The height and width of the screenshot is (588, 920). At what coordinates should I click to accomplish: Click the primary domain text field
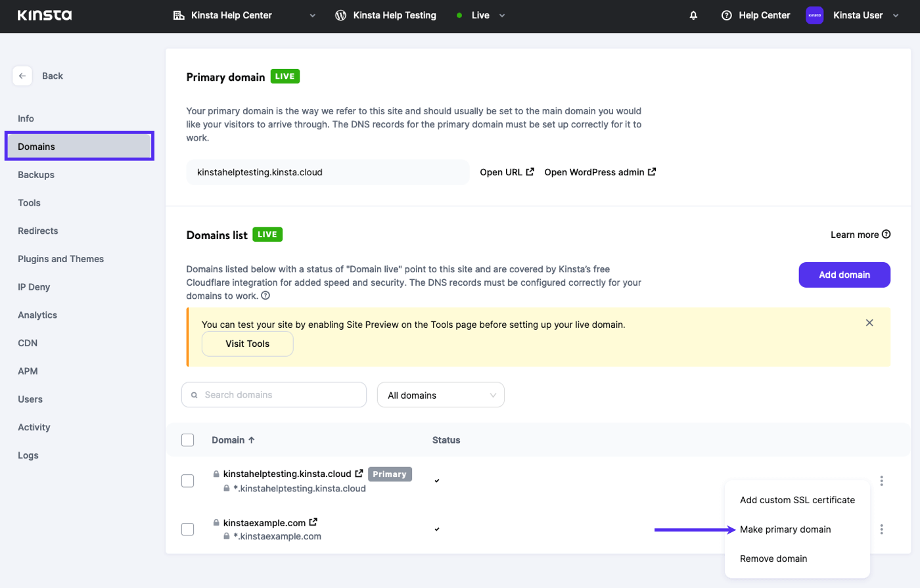328,172
